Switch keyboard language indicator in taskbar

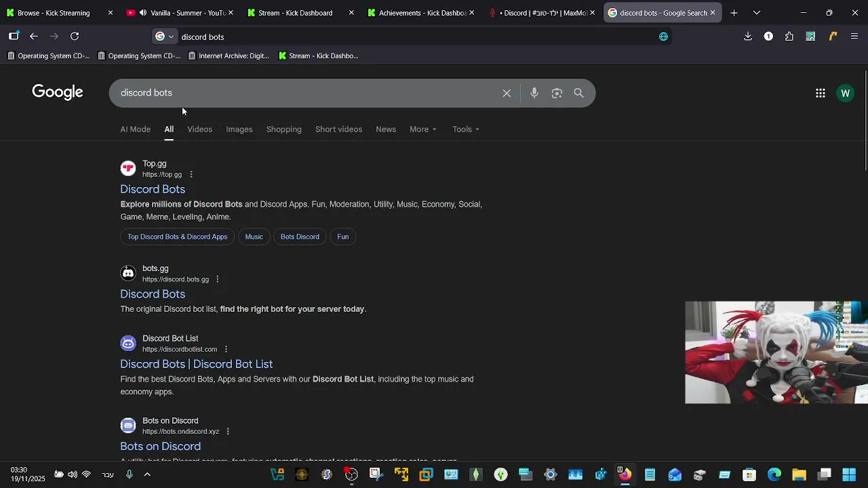click(x=108, y=474)
